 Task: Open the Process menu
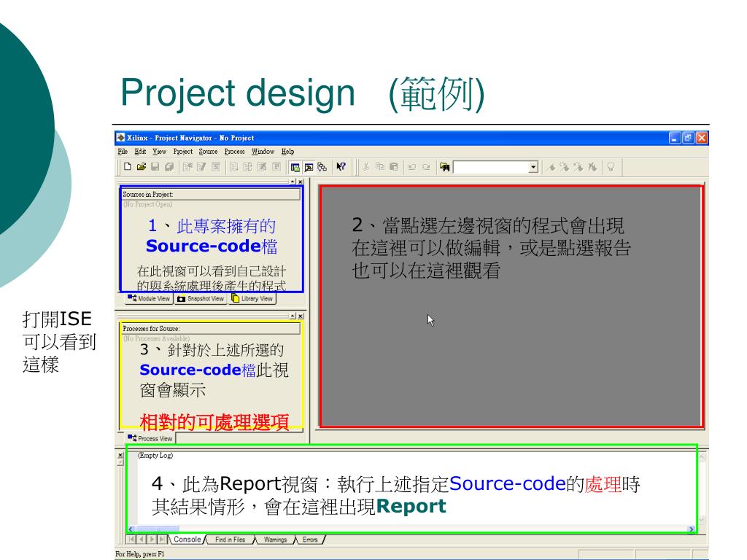point(234,152)
